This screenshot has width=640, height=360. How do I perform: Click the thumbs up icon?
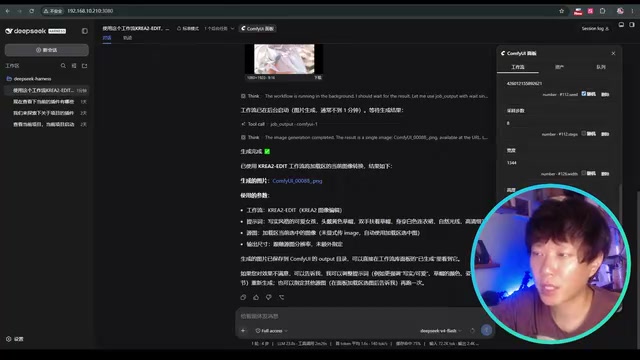[x=256, y=297]
